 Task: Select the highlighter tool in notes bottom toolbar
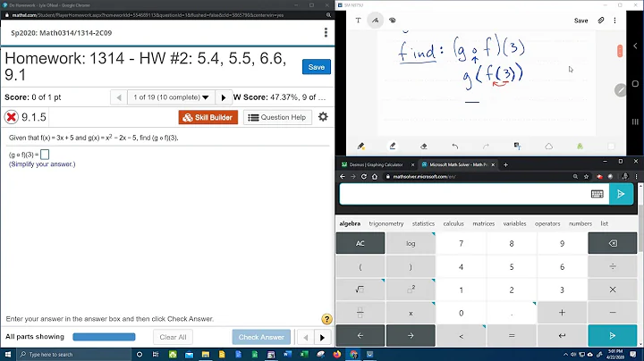[393, 146]
